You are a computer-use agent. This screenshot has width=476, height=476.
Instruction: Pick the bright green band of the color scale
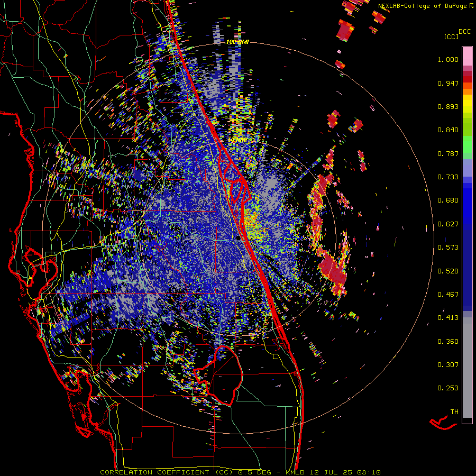pos(467,144)
